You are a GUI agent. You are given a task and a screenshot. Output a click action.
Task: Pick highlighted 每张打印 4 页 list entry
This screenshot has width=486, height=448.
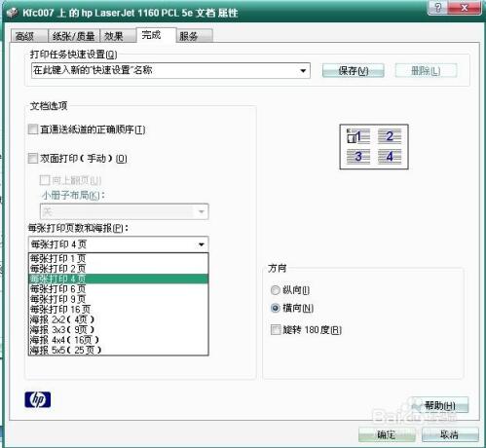[118, 279]
